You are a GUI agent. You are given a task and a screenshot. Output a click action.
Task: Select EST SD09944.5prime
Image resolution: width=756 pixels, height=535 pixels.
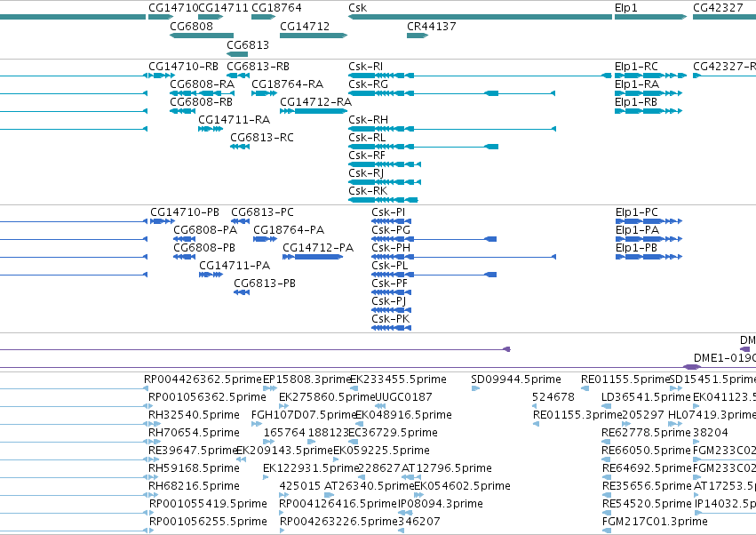pyautogui.click(x=516, y=379)
